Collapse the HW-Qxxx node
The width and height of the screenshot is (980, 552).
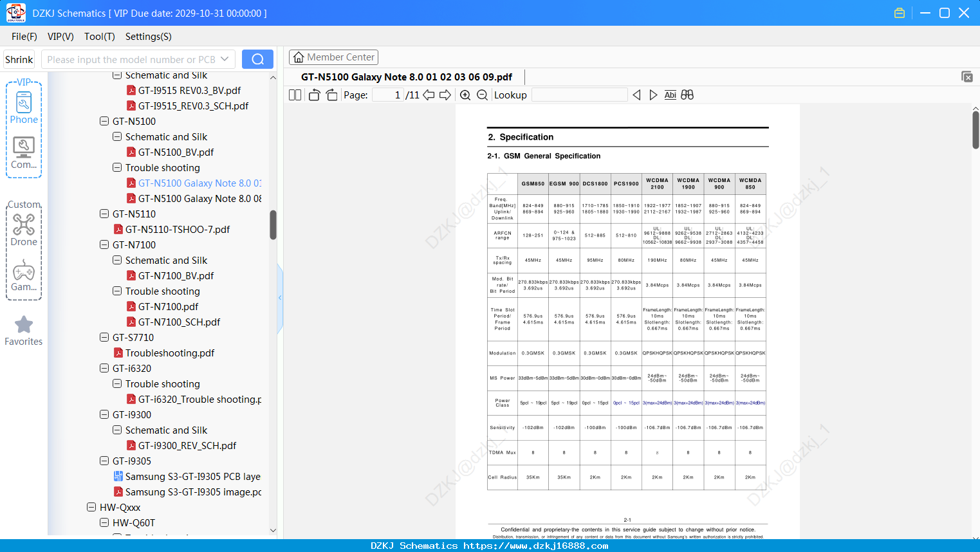pyautogui.click(x=91, y=507)
